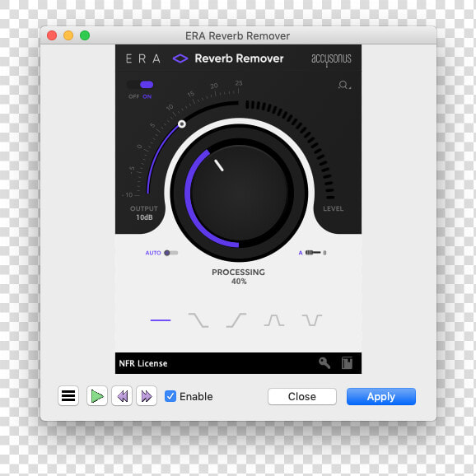The height and width of the screenshot is (476, 476).
Task: Click the license key icon
Action: [324, 363]
